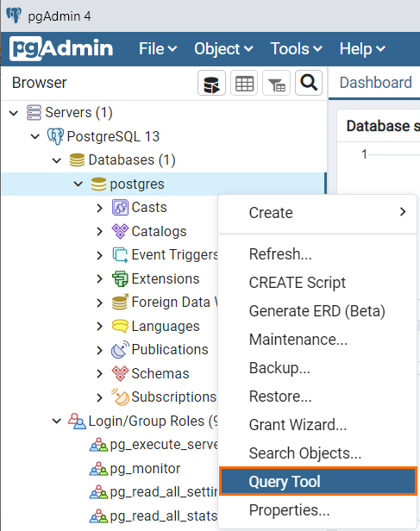The image size is (420, 531).
Task: Collapse the Servers tree node
Action: click(x=14, y=113)
